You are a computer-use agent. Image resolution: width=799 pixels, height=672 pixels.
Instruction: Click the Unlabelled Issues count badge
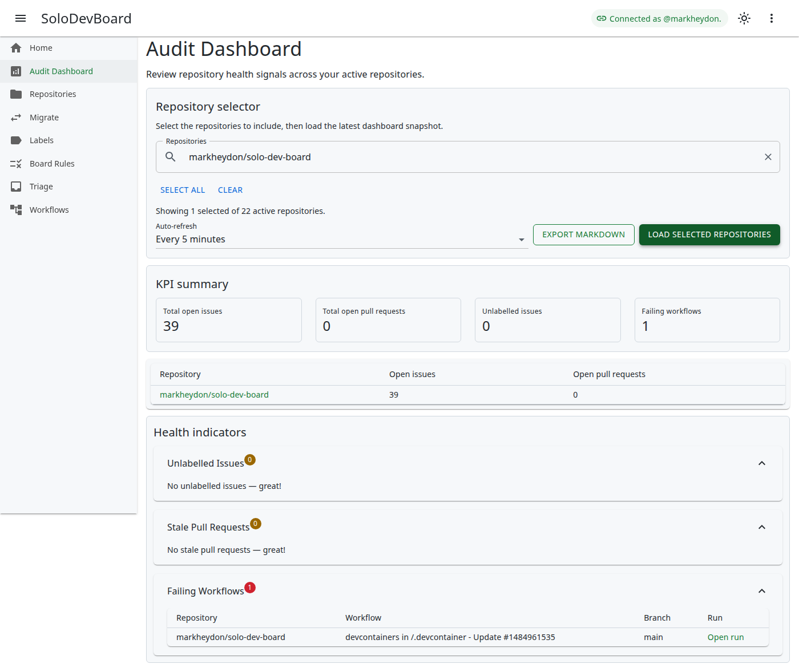(x=250, y=460)
